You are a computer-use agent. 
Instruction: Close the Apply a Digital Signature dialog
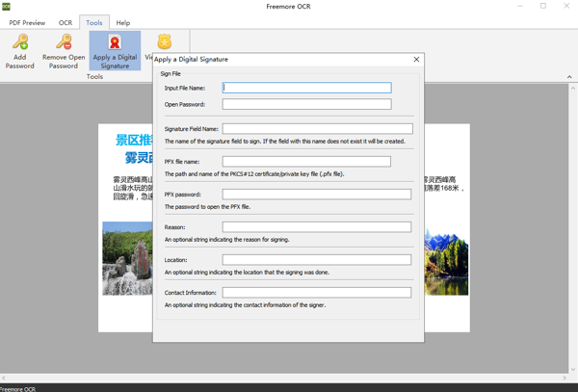[416, 60]
